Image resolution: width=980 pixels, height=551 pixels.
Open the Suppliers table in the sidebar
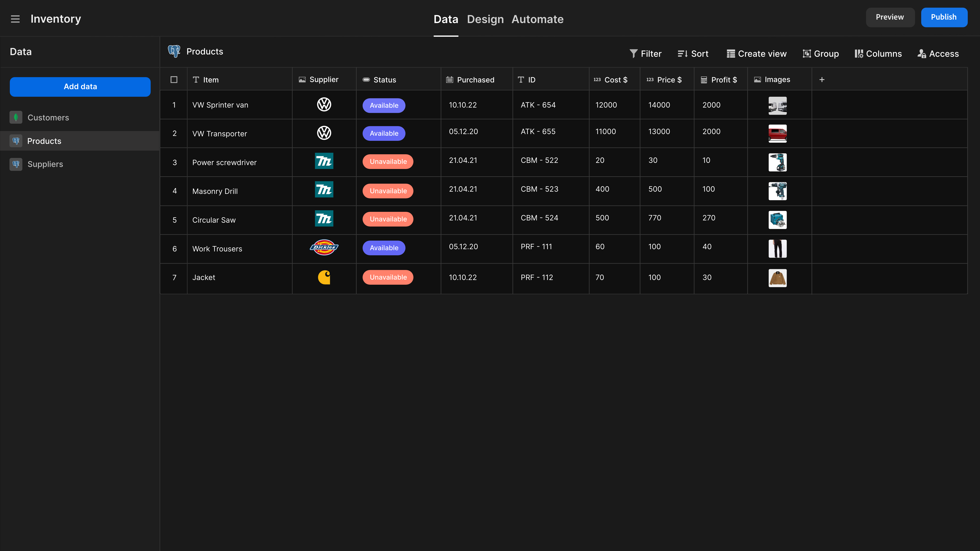tap(45, 164)
